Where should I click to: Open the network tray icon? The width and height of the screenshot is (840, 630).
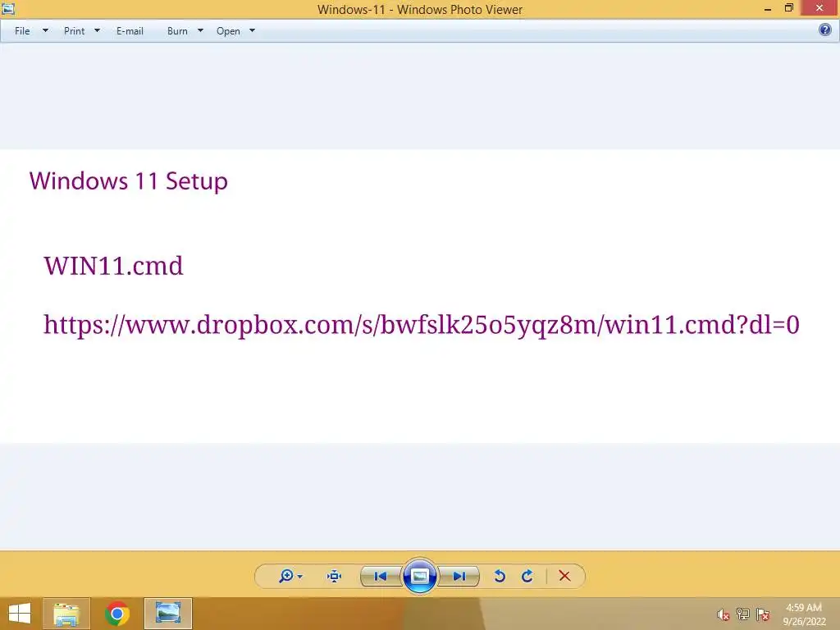click(x=743, y=614)
